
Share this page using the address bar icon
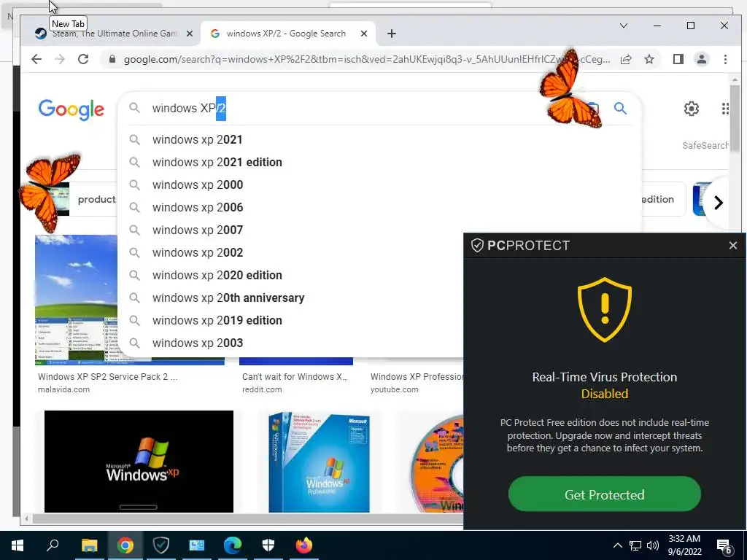[x=626, y=60]
